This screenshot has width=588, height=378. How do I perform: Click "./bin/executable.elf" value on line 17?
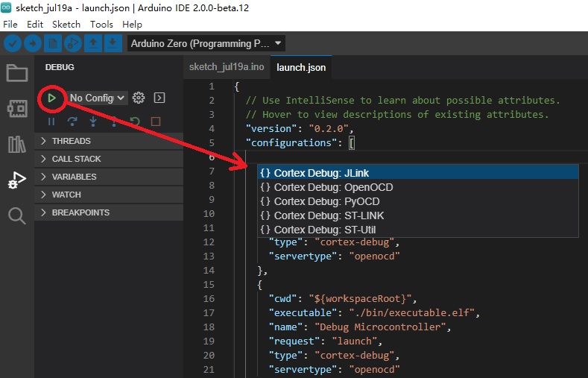pyautogui.click(x=412, y=312)
